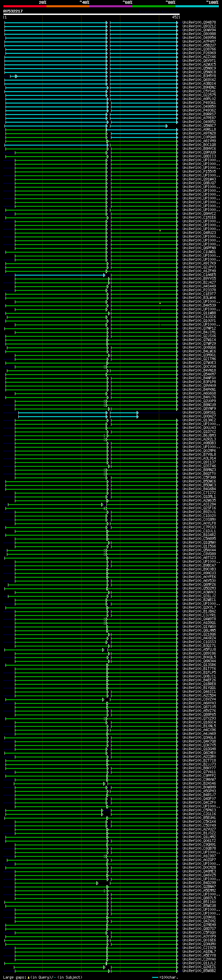Click the =100char. scale legend
222x980 pixels.
pos(165,977)
